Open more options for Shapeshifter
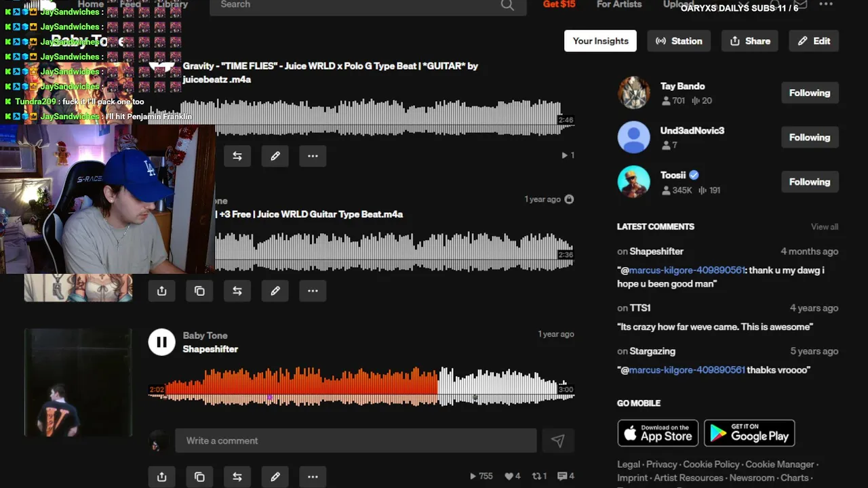The width and height of the screenshot is (868, 488). click(313, 476)
